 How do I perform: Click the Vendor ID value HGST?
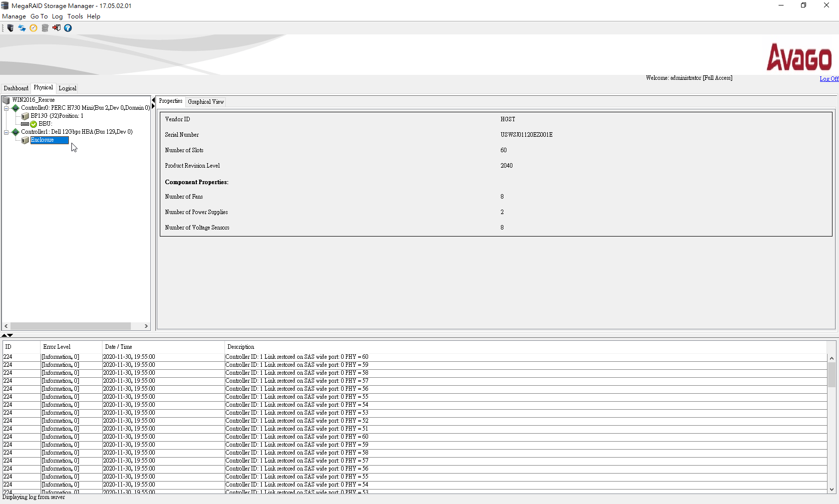click(x=508, y=119)
